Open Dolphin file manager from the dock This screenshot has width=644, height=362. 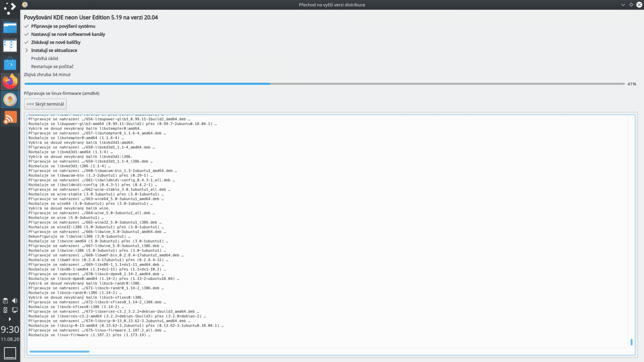pyautogui.click(x=10, y=28)
